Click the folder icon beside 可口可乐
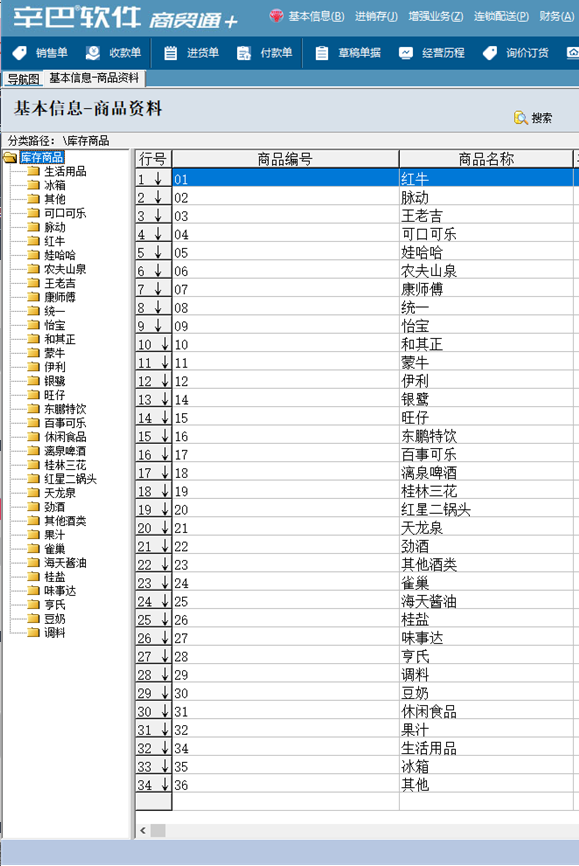579x866 pixels. coord(34,213)
